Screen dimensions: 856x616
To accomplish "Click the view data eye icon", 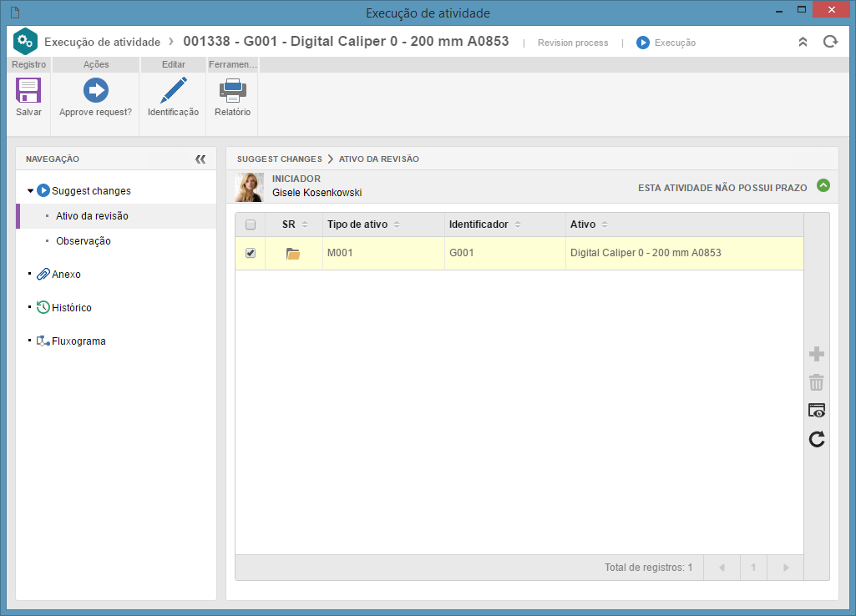I will [x=817, y=411].
